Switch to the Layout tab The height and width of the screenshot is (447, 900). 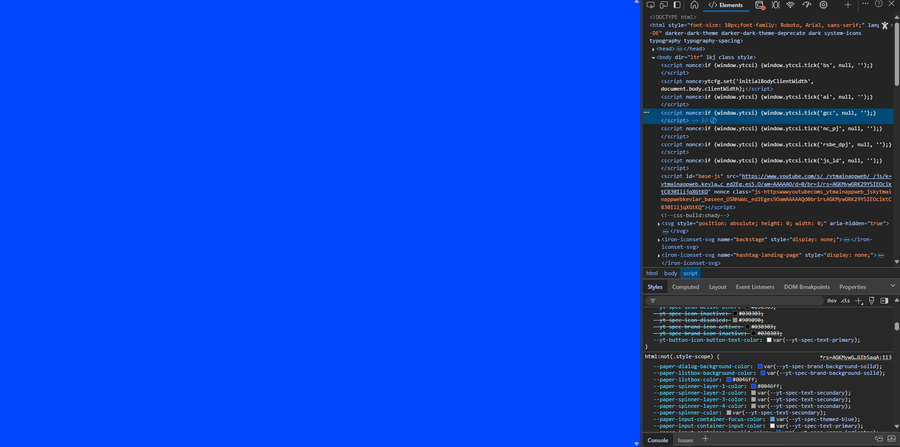click(717, 287)
